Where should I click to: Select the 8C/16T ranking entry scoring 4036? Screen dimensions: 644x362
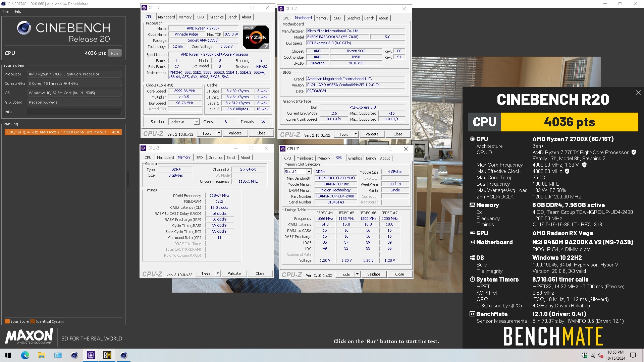coord(63,132)
